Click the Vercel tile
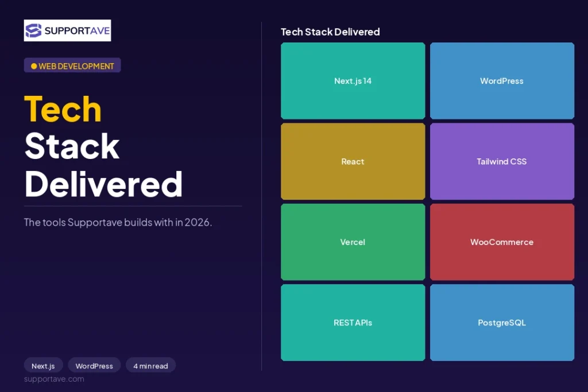 [353, 242]
